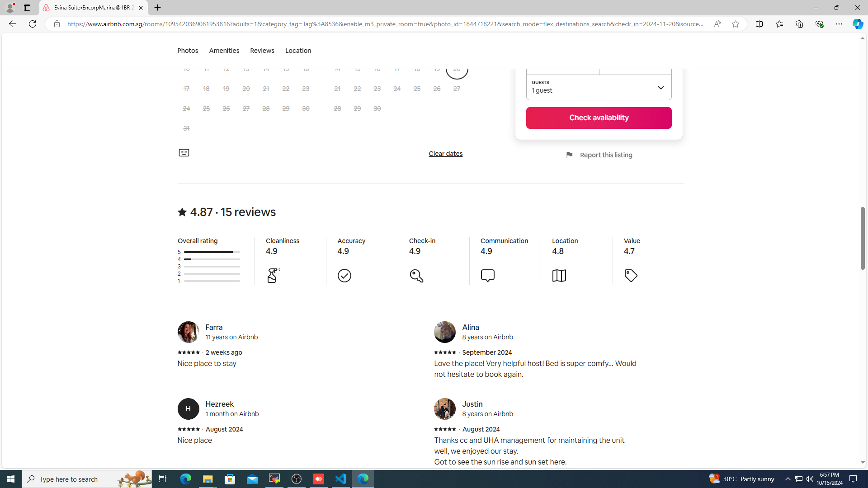Open Edge split screen view

(x=759, y=24)
